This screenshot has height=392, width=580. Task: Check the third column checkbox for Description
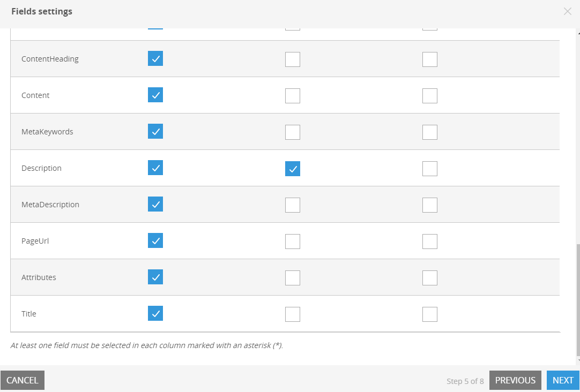(x=429, y=168)
